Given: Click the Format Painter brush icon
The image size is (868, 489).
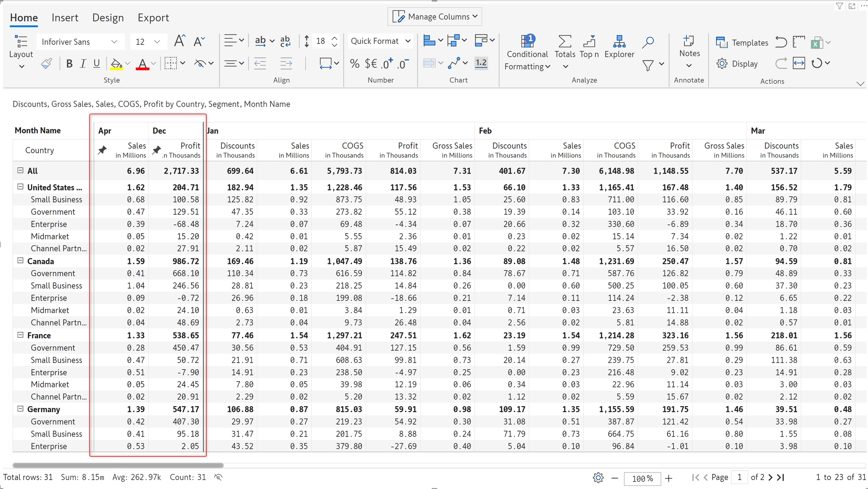Looking at the screenshot, I should pyautogui.click(x=46, y=64).
